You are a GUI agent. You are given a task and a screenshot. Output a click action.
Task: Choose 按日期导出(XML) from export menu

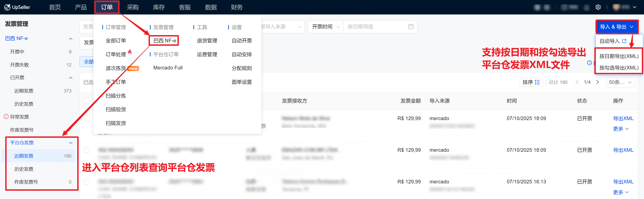coord(619,56)
